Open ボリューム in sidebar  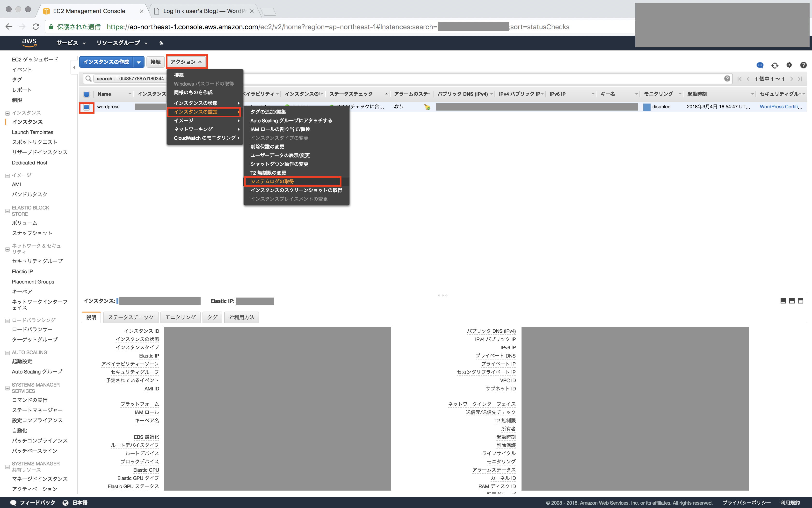pyautogui.click(x=24, y=223)
